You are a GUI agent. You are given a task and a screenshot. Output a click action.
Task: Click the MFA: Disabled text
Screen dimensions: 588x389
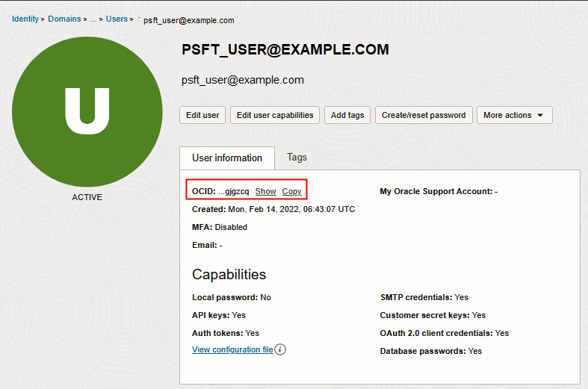coord(220,227)
